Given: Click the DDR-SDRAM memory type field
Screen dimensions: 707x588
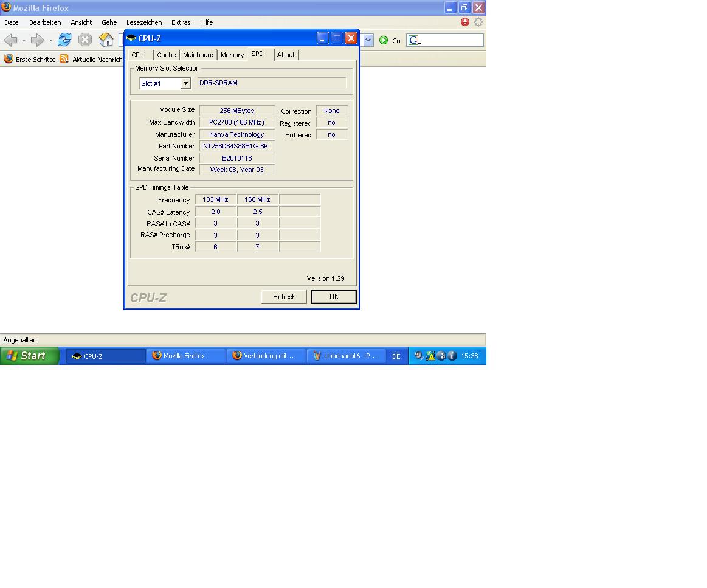Looking at the screenshot, I should (x=272, y=83).
